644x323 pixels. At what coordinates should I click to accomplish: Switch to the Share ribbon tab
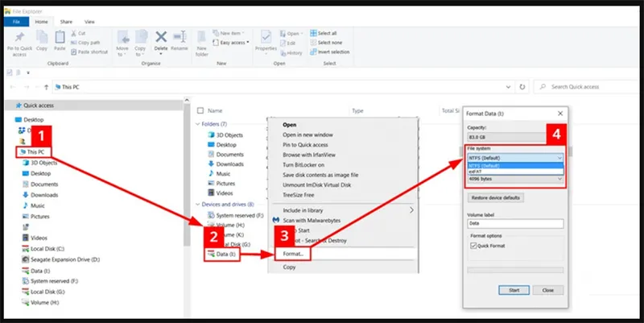[66, 22]
